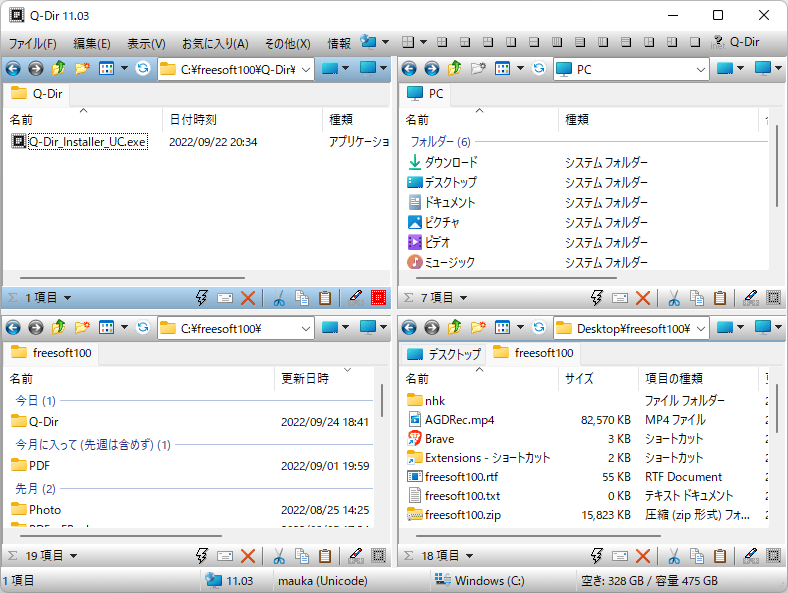Open the ファイル(F) menu
The image size is (788, 593).
(32, 43)
